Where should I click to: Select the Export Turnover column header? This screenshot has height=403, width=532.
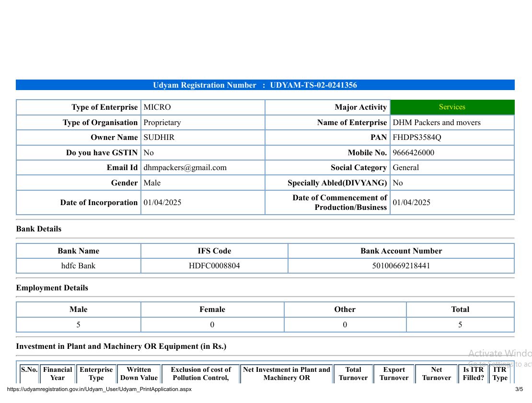point(394,374)
